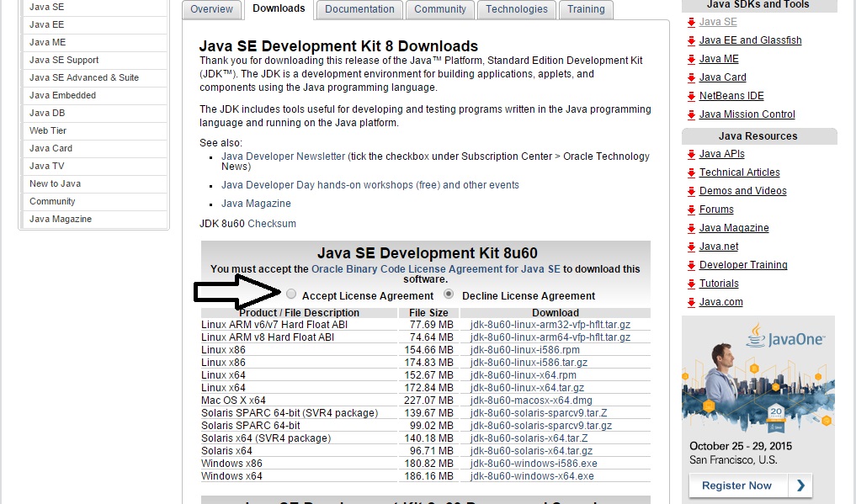Click the download icon beside Technical Articles
Viewport: 856px width, 504px height.
[690, 172]
